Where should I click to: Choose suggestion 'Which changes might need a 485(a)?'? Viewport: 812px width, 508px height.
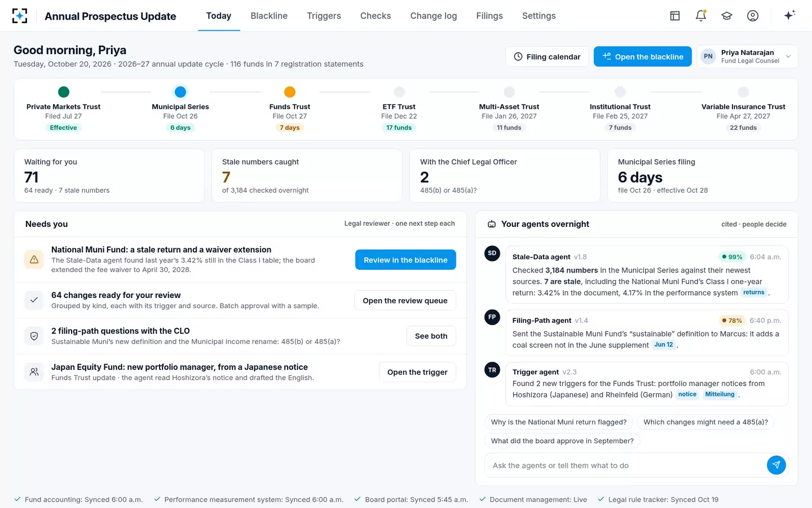click(x=705, y=422)
